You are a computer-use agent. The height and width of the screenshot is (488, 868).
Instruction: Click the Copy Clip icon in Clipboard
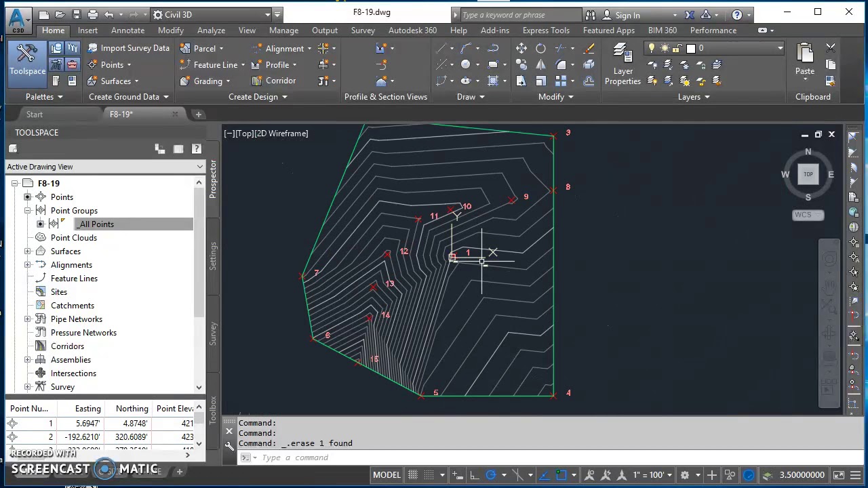pyautogui.click(x=831, y=64)
